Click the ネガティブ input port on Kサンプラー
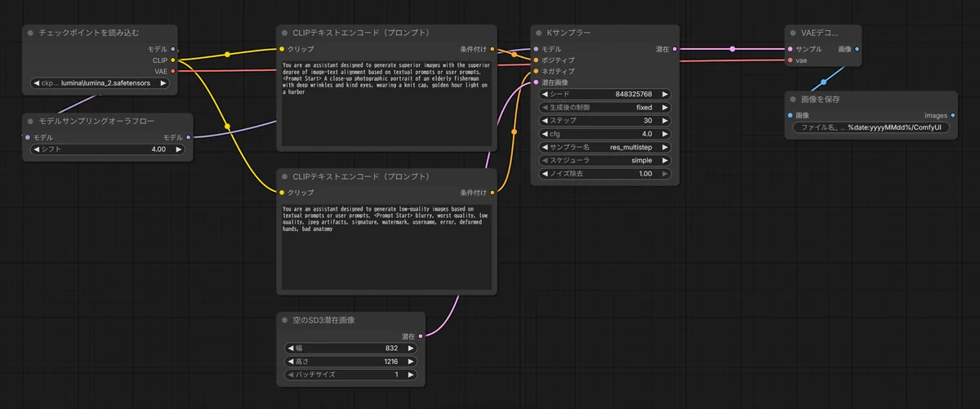Viewport: 980px width, 409px height. (537, 71)
